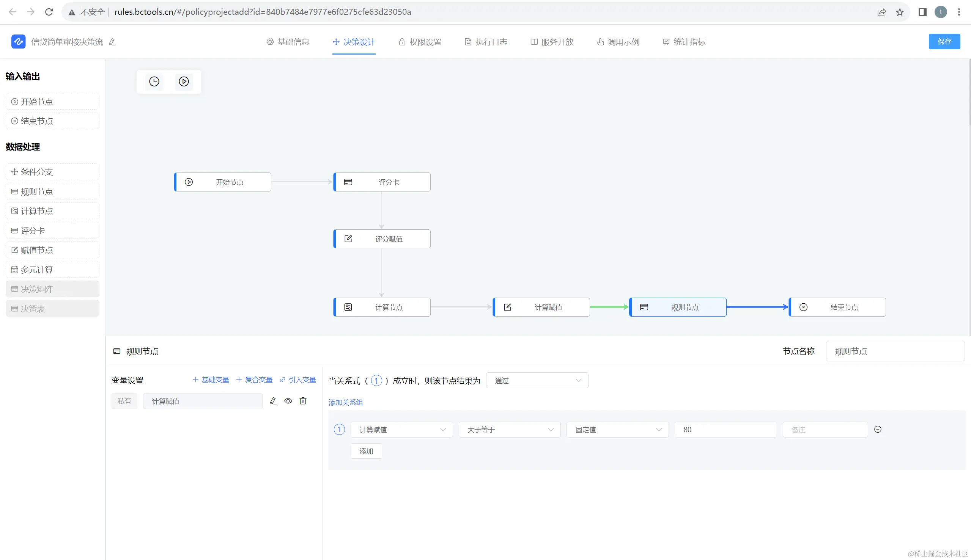The width and height of the screenshot is (971, 560).
Task: Select the 评分卡 node on the canvas
Action: (382, 182)
